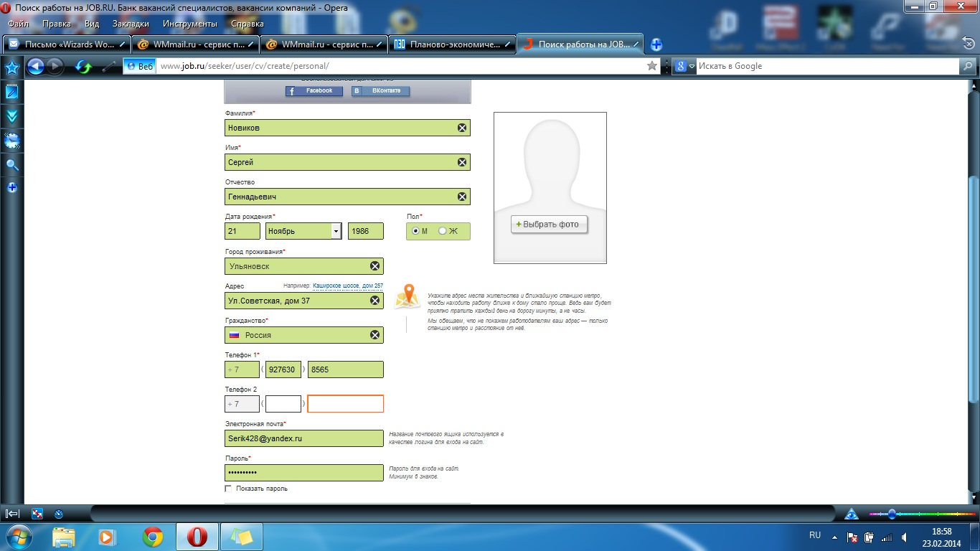Image resolution: width=980 pixels, height=551 pixels.
Task: Select the Ж gender radio button
Action: click(442, 231)
